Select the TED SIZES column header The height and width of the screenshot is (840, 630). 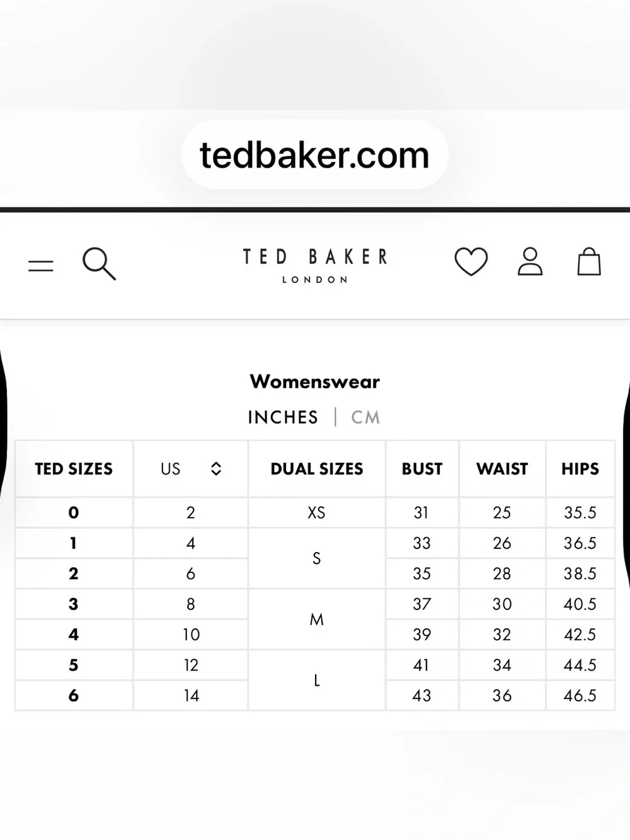[x=74, y=469]
